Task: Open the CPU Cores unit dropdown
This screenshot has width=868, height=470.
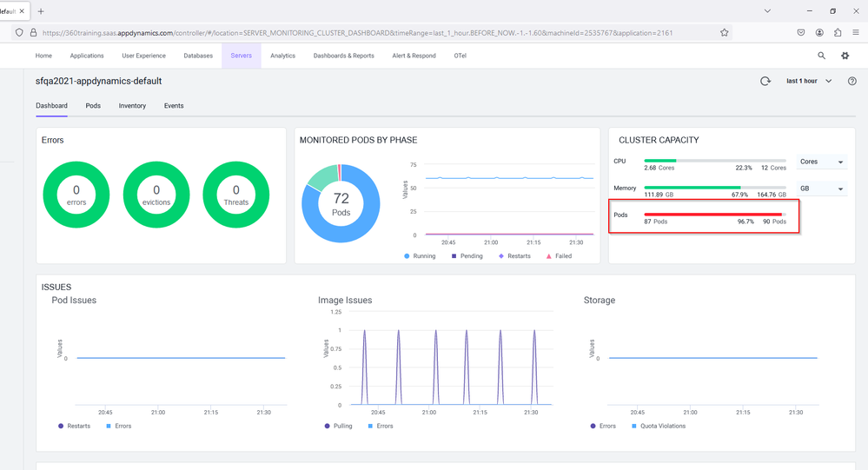Action: (821, 162)
